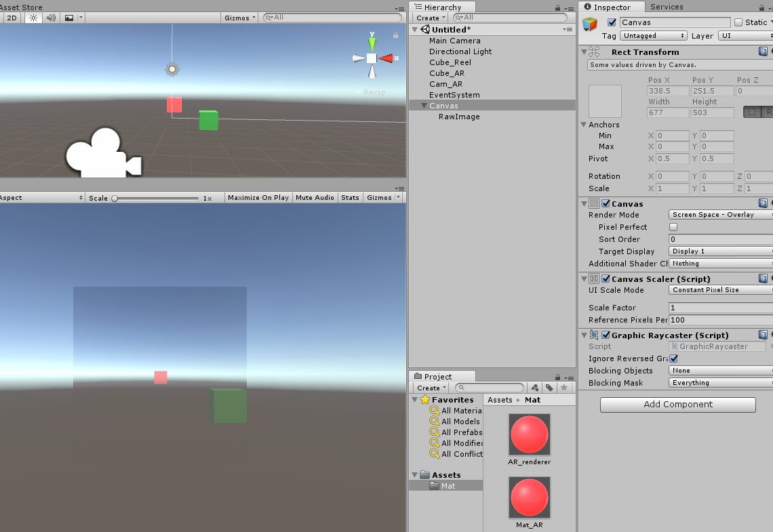Select the Mat_AR material thumbnail
Image resolution: width=773 pixels, height=532 pixels.
click(529, 497)
